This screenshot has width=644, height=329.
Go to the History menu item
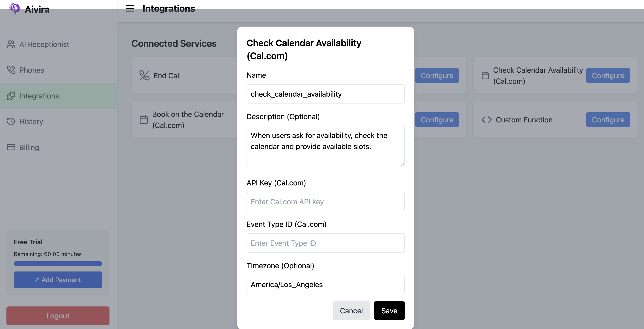[31, 121]
